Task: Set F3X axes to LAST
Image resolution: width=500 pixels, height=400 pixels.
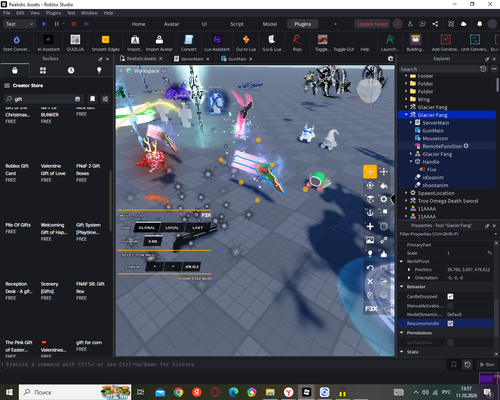Action: coord(197,228)
